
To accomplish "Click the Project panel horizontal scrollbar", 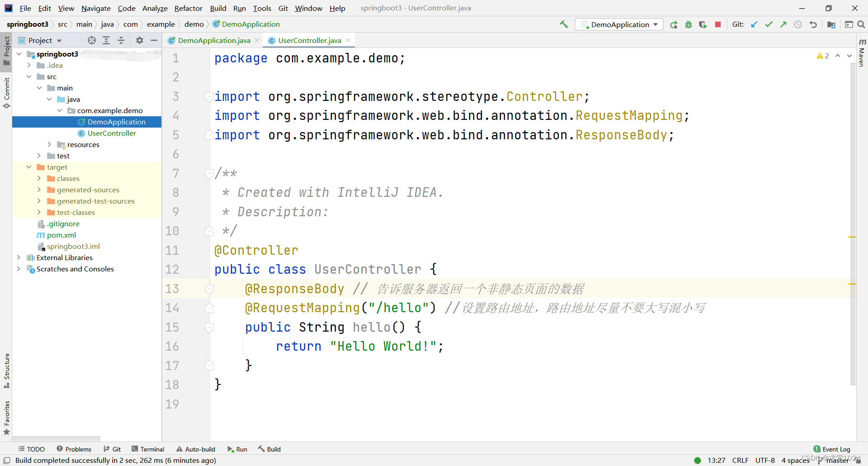I will [56, 438].
